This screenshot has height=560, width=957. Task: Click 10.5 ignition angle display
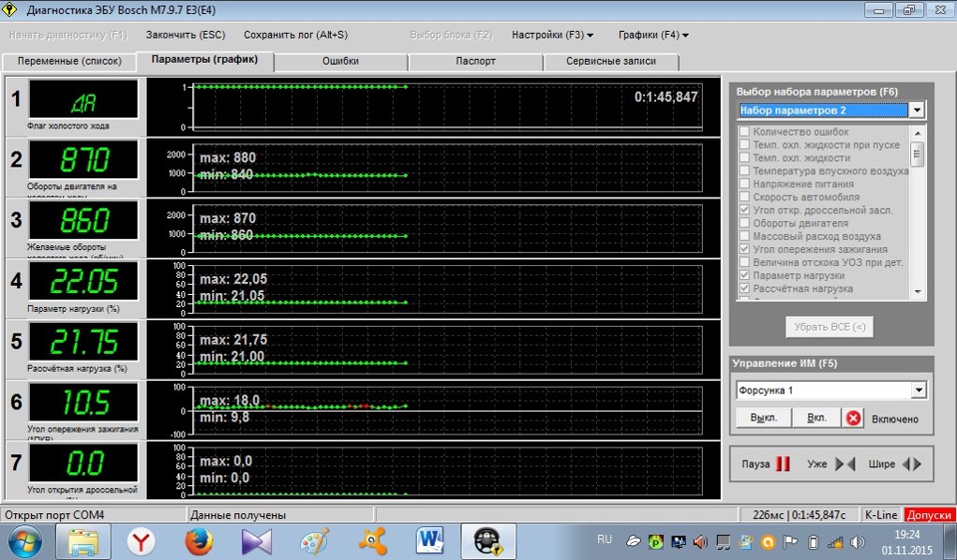[x=84, y=402]
